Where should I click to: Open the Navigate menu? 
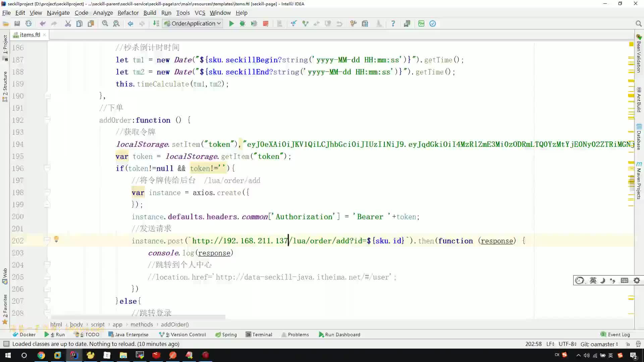click(x=58, y=13)
